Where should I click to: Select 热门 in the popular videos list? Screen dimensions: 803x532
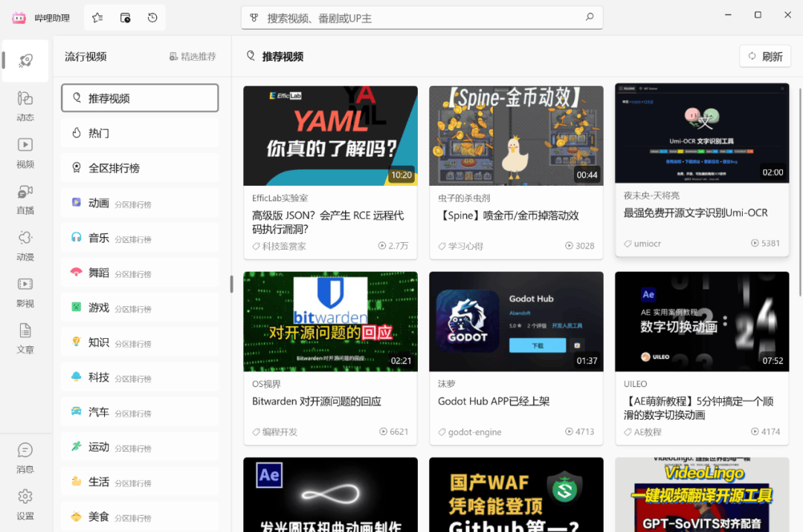(x=140, y=133)
